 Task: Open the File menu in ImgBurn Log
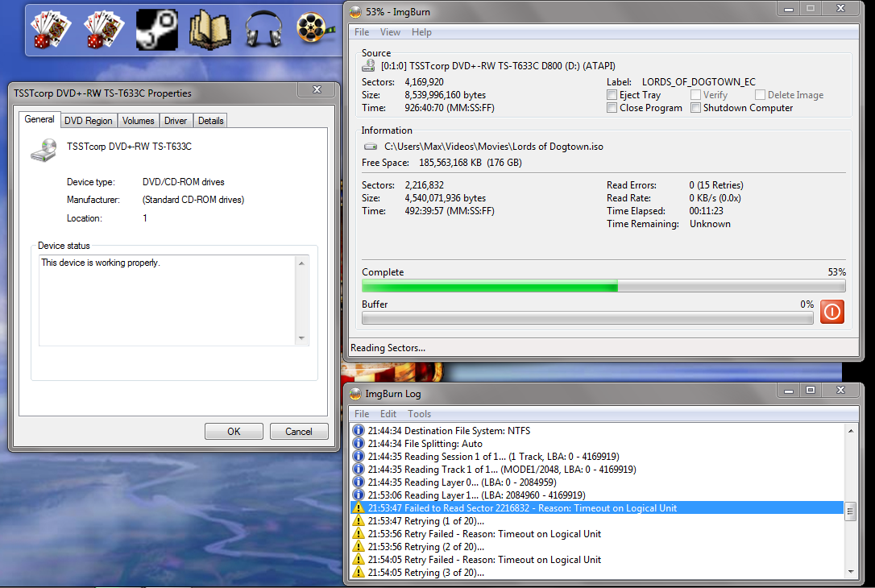pos(362,414)
